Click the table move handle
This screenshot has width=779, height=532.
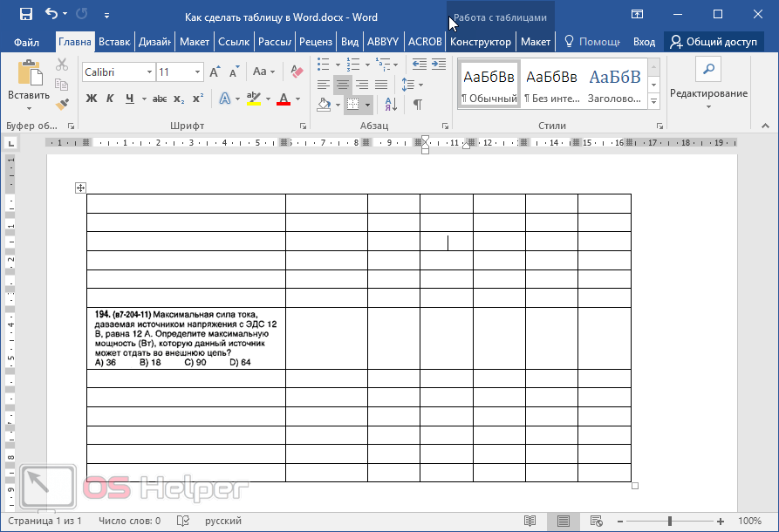tap(80, 188)
